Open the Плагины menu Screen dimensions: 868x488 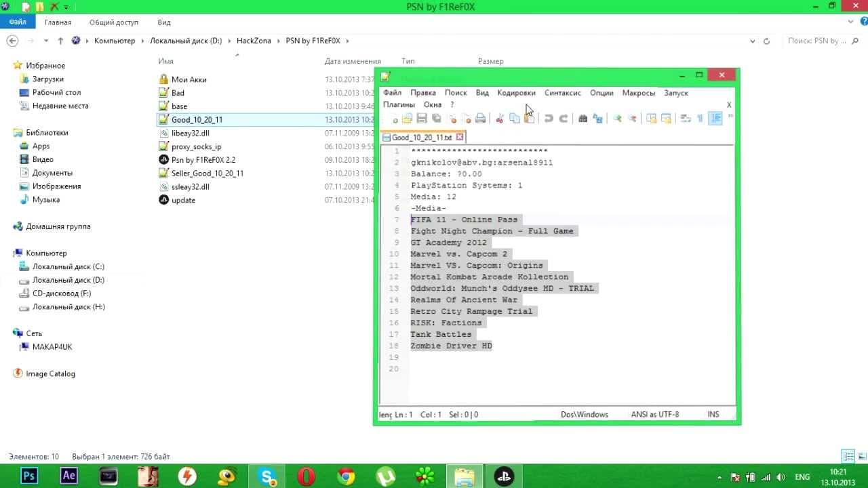pyautogui.click(x=399, y=105)
